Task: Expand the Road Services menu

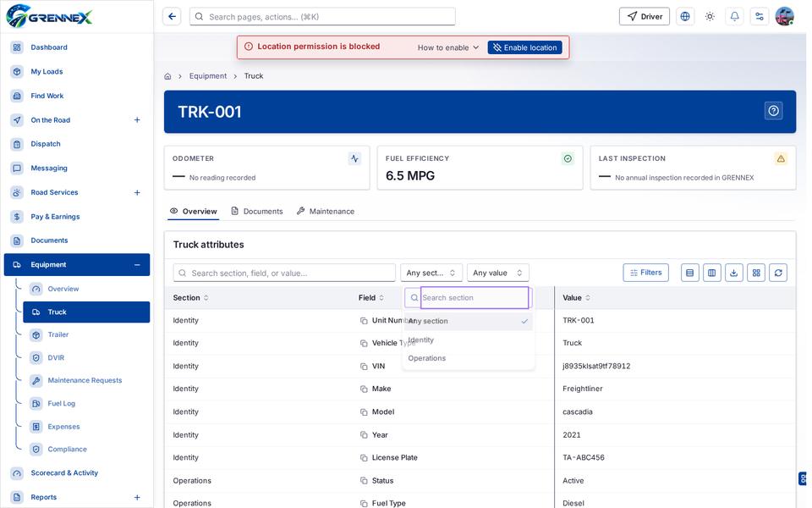Action: [x=137, y=192]
